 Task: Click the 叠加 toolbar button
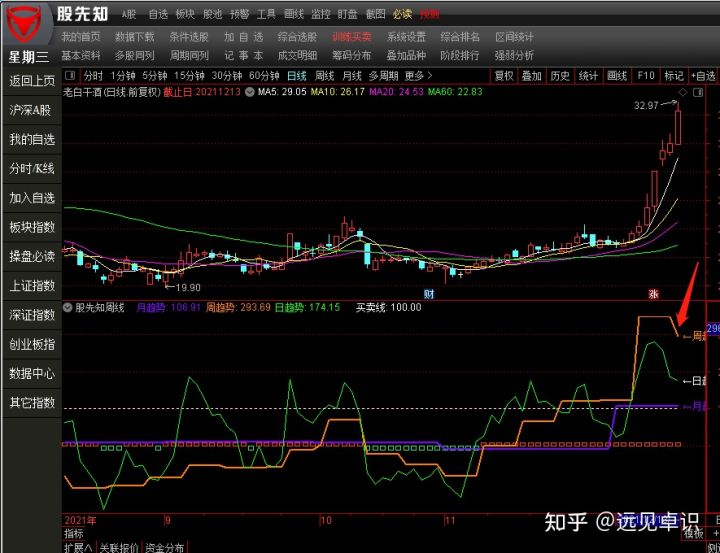tap(532, 76)
